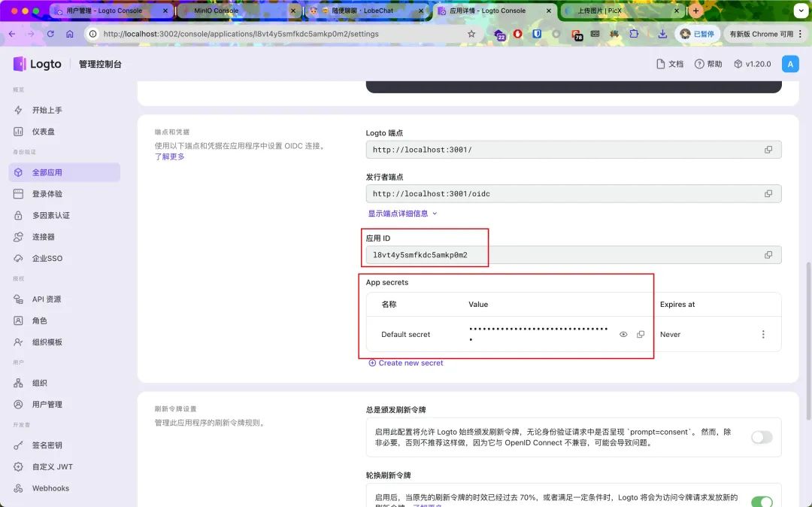Open browser downloads icon

coord(662,34)
